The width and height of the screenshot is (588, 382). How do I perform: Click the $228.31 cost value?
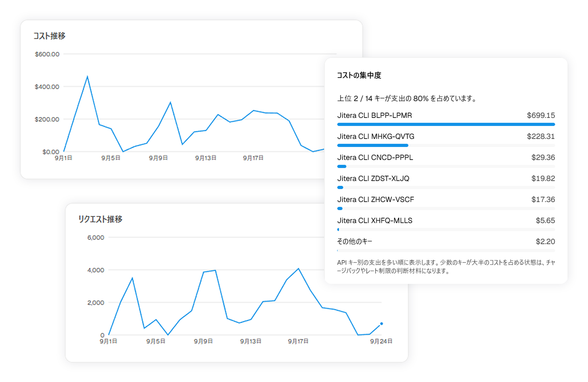tap(541, 136)
